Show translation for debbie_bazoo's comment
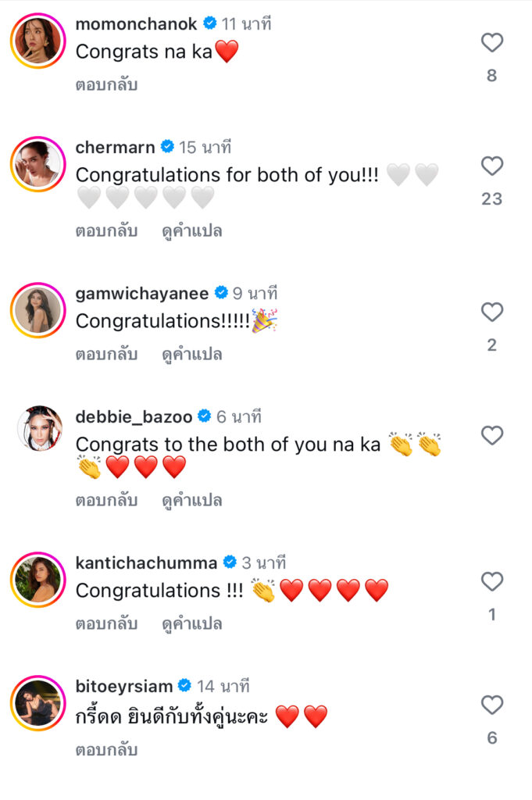 [x=192, y=501]
